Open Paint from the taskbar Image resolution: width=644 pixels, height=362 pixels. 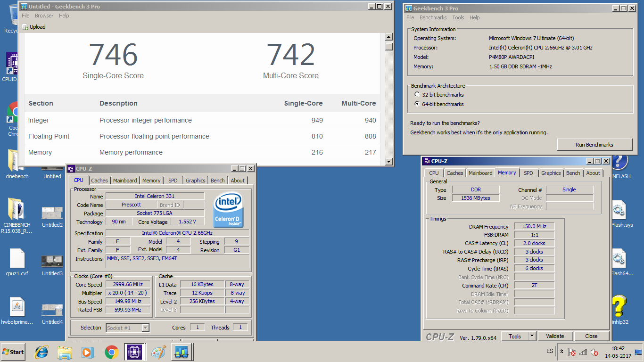click(x=158, y=352)
